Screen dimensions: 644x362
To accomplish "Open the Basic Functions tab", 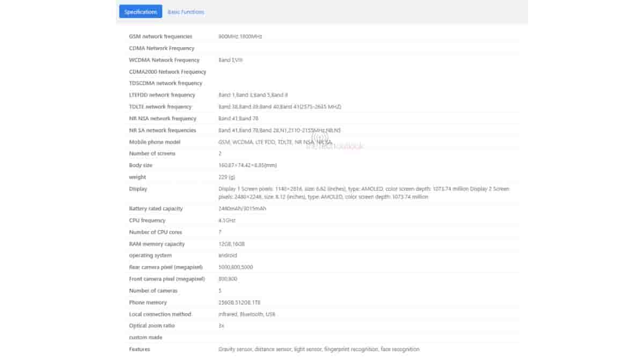I will coord(186,12).
